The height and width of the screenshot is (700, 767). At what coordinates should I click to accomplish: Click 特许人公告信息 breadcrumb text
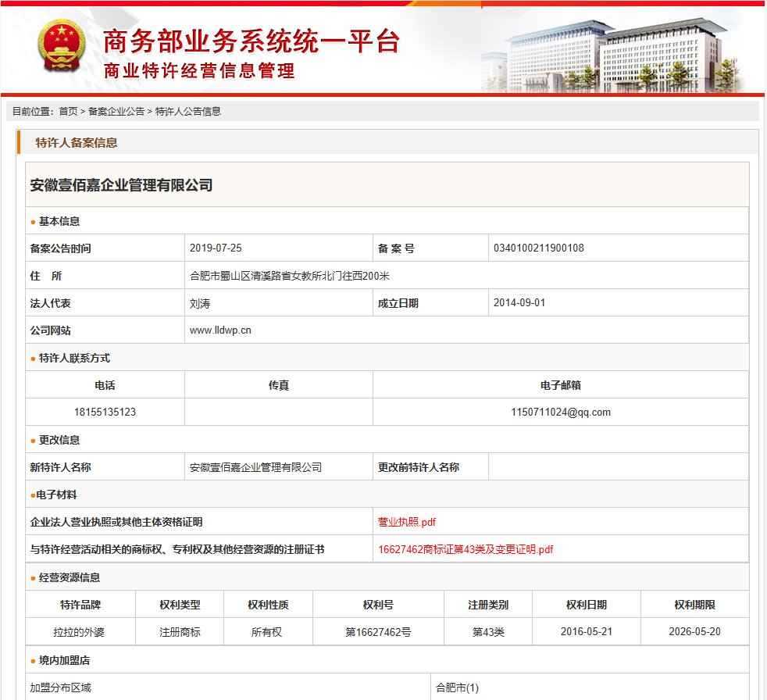[187, 112]
